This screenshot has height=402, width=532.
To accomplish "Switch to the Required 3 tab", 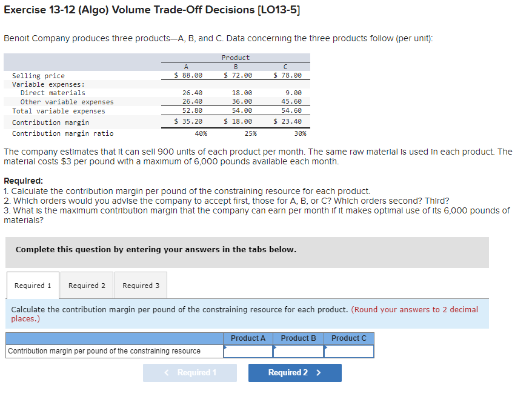I will pyautogui.click(x=140, y=285).
